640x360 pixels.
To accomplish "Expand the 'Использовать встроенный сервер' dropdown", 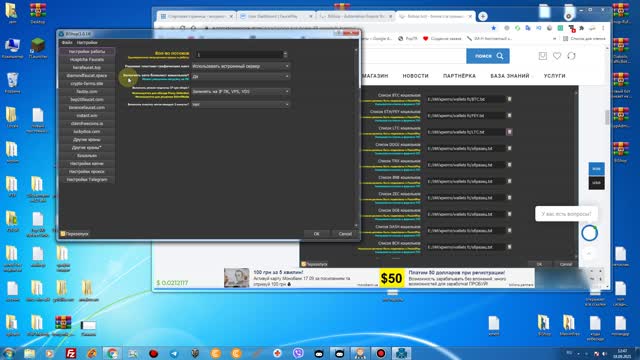I will pyautogui.click(x=240, y=66).
